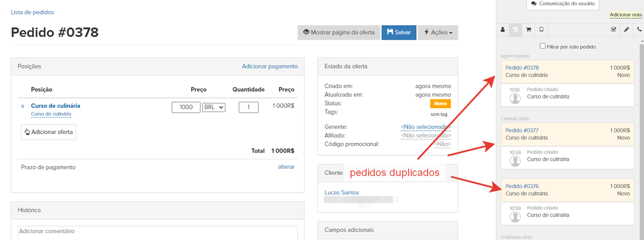644x240 pixels.
Task: Open the shopping cart tab icon
Action: tap(528, 29)
